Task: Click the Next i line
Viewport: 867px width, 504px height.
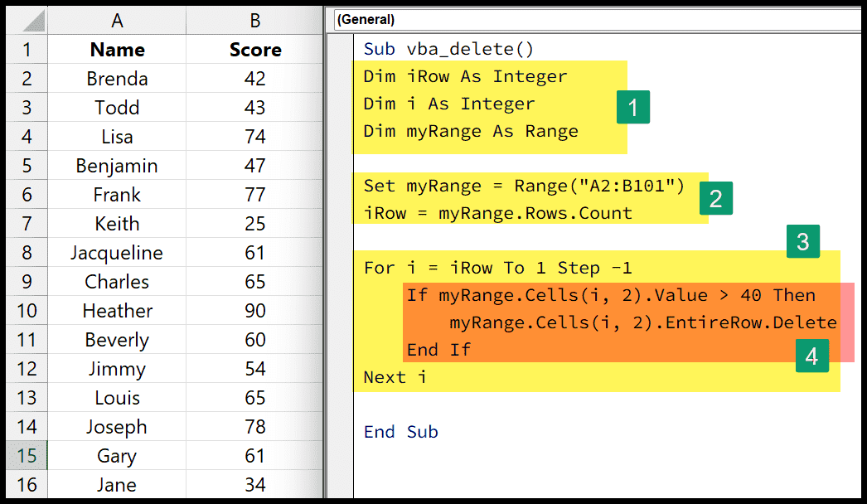Action: point(395,377)
